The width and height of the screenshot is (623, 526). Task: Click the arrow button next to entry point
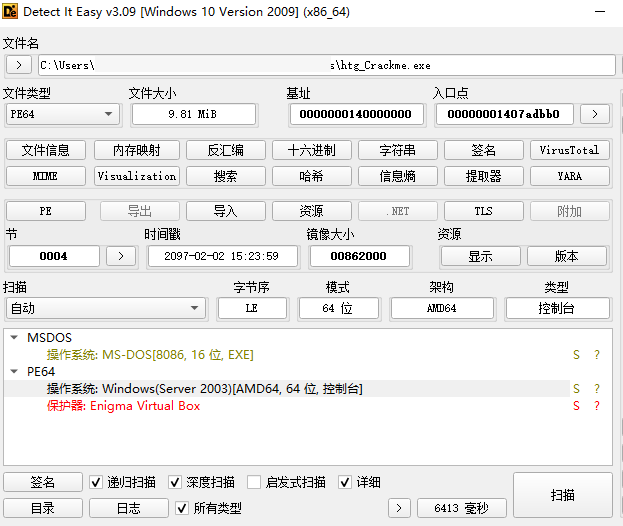[x=594, y=114]
